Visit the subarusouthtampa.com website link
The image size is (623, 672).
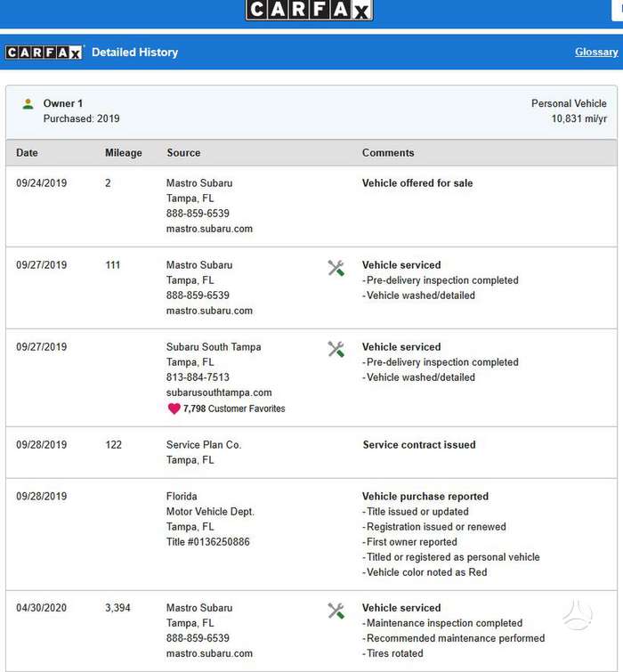(219, 393)
